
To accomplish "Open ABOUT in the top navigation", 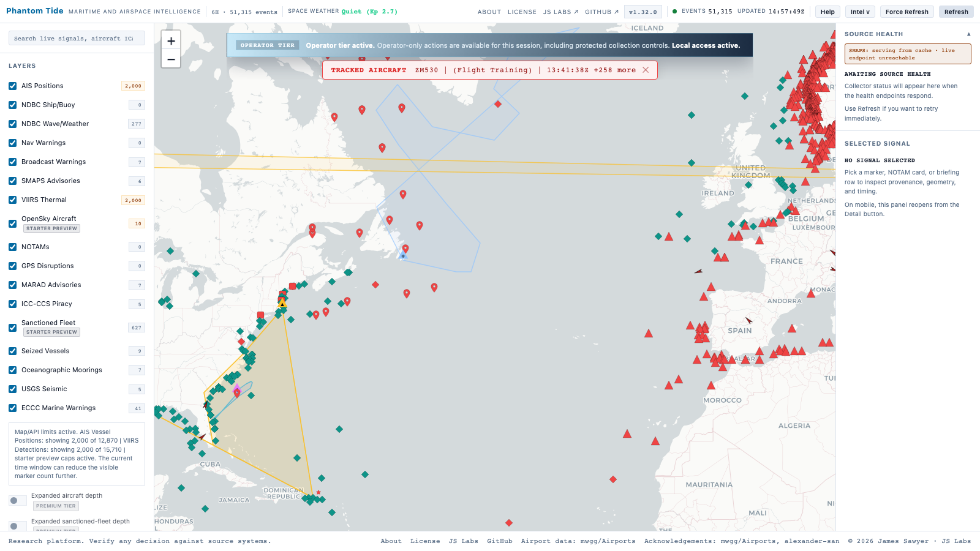I will tap(489, 12).
